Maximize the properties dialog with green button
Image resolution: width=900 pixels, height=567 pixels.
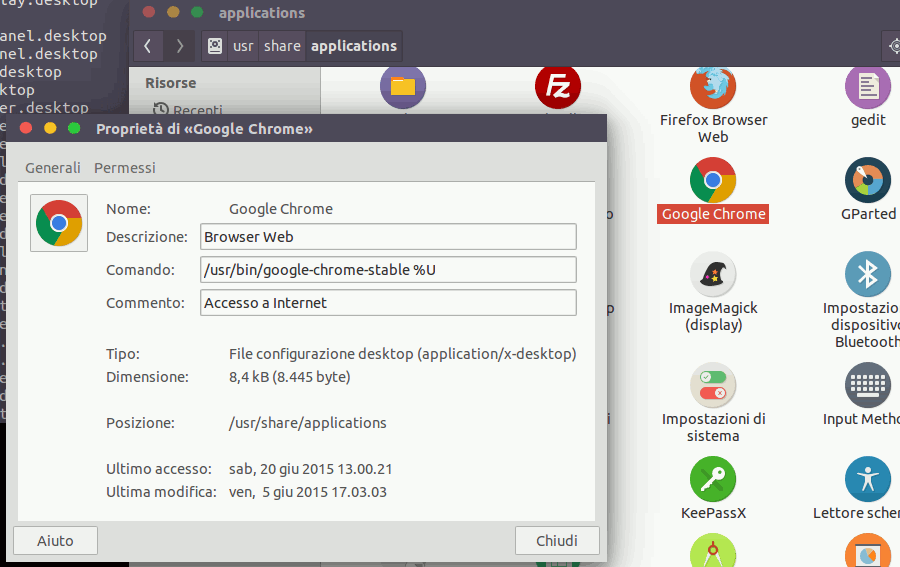pos(74,128)
